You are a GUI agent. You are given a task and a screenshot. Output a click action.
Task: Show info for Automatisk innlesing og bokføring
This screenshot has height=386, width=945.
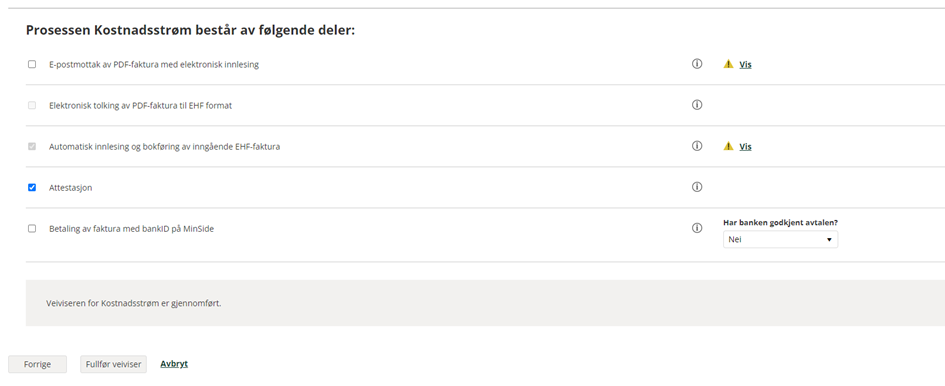[697, 146]
